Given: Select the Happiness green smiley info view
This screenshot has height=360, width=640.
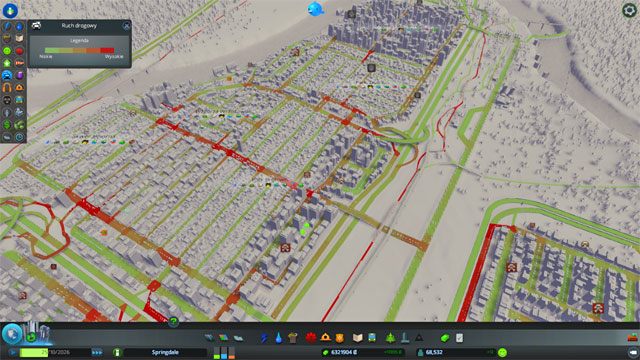Looking at the screenshot, I should [7, 51].
